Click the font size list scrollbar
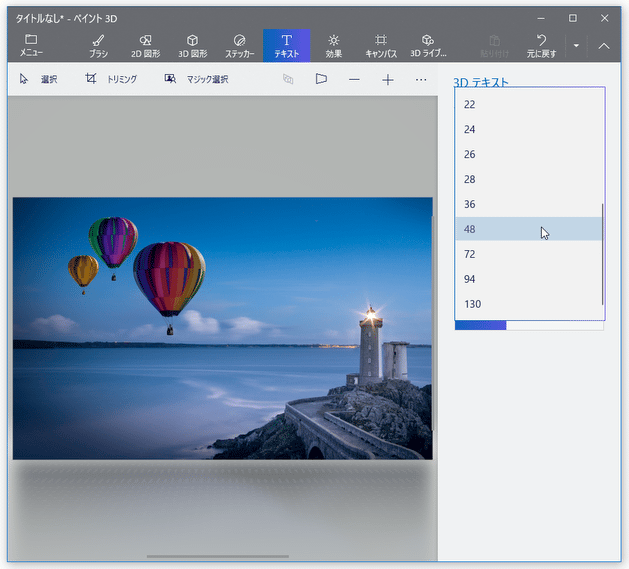Viewport: 629px width, 569px height. 603,254
